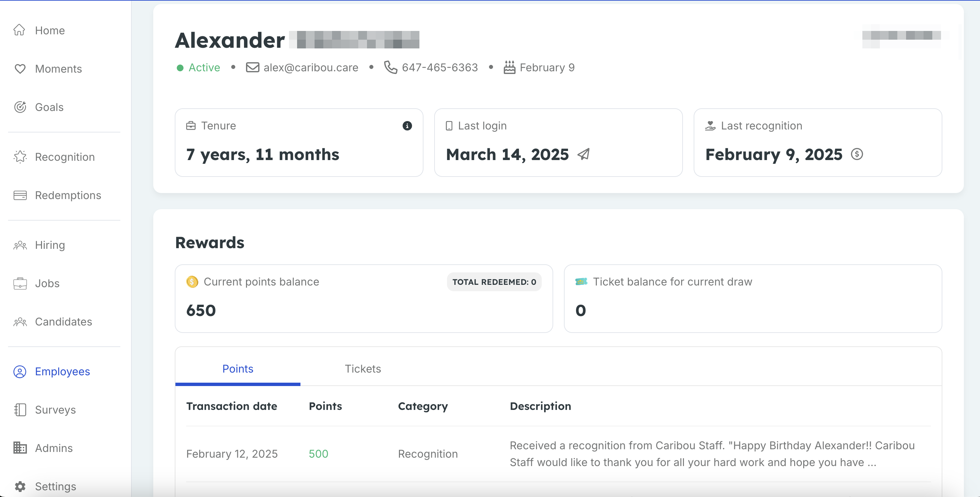Click the Points column header
The height and width of the screenshot is (497, 980).
point(325,406)
